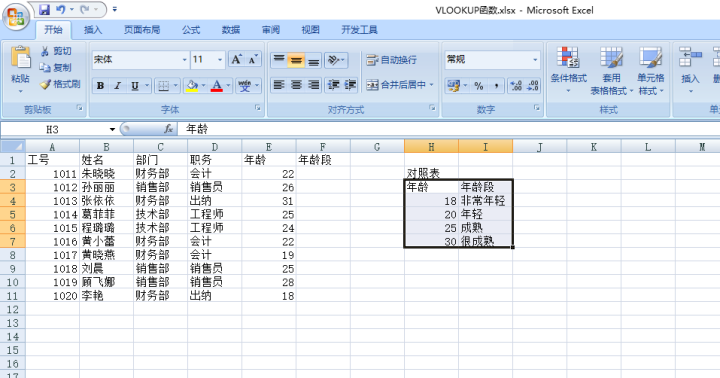The height and width of the screenshot is (378, 720).
Task: Activate Format Painter (格式刷)
Action: pos(60,84)
